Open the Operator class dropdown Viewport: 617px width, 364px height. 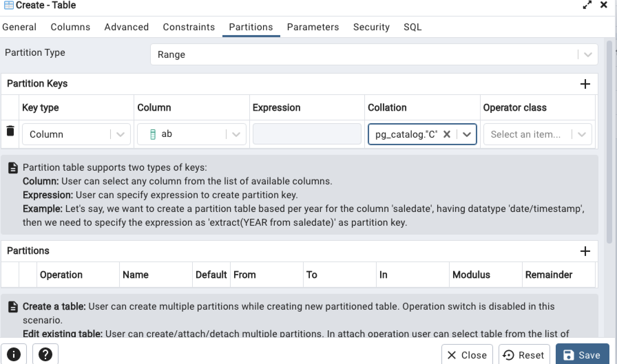[582, 134]
